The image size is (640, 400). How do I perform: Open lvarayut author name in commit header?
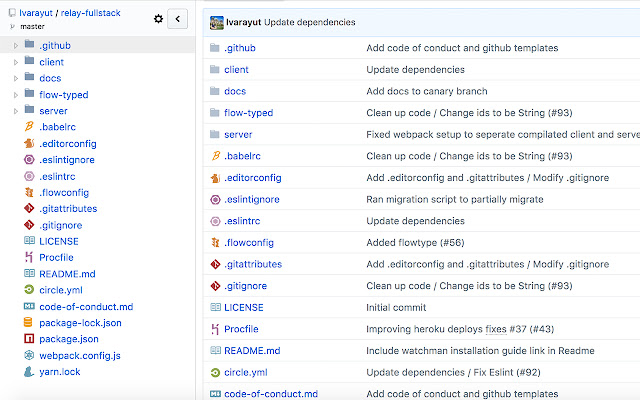243,22
